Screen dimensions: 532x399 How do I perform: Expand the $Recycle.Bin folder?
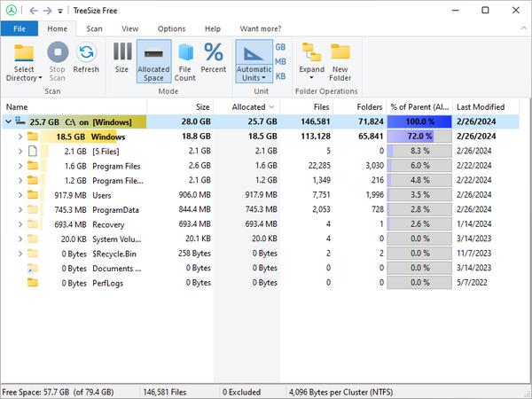[20, 253]
